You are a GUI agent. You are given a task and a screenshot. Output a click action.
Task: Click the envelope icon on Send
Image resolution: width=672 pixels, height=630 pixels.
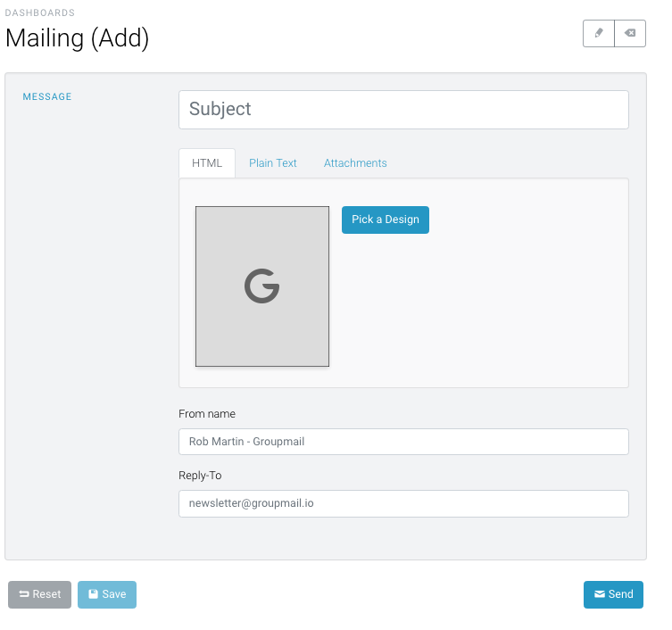click(600, 594)
